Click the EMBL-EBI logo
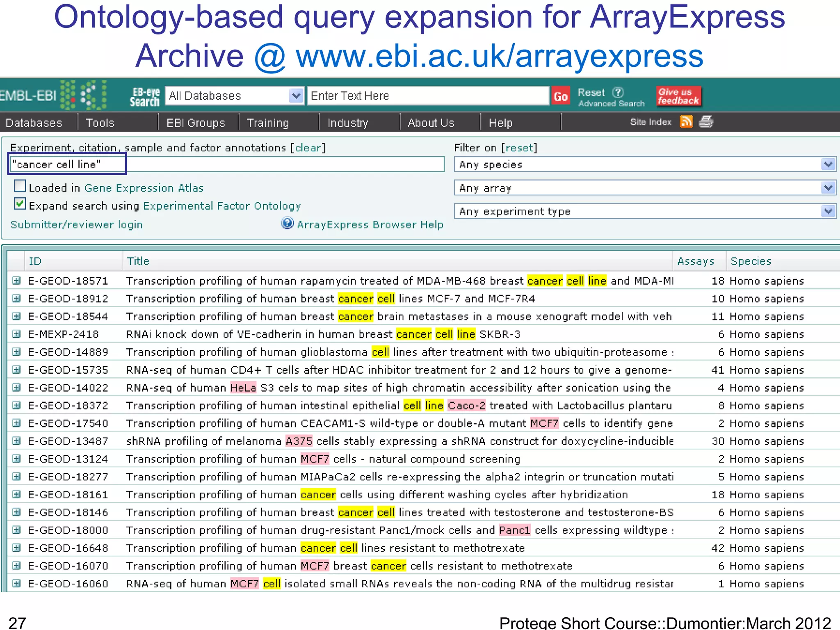This screenshot has width=840, height=630. click(x=53, y=95)
